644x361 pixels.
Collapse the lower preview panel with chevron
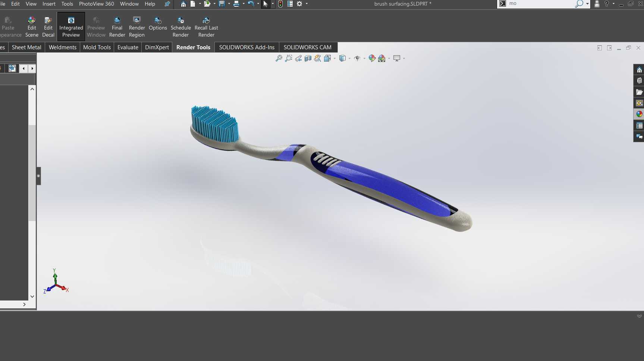point(639,316)
